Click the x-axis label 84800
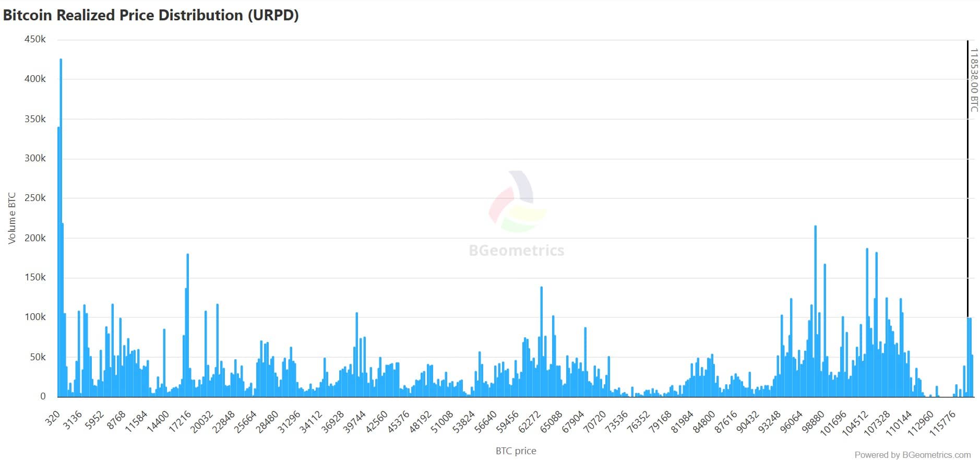The height and width of the screenshot is (461, 980). 703,422
